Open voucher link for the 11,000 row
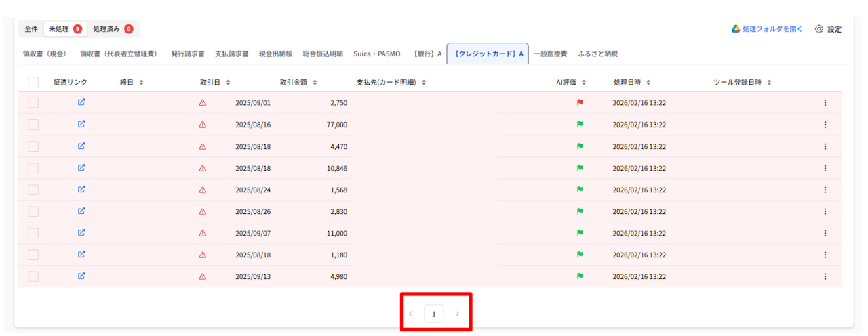The width and height of the screenshot is (868, 336). [81, 232]
